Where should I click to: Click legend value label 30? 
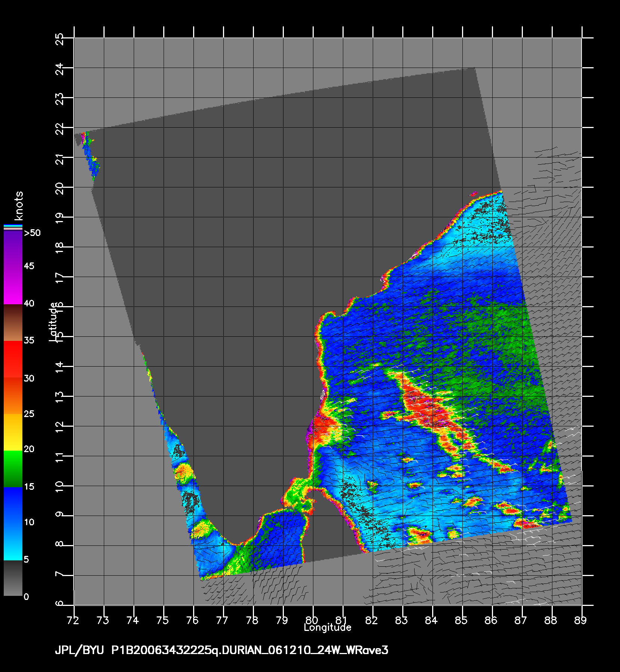click(x=29, y=379)
